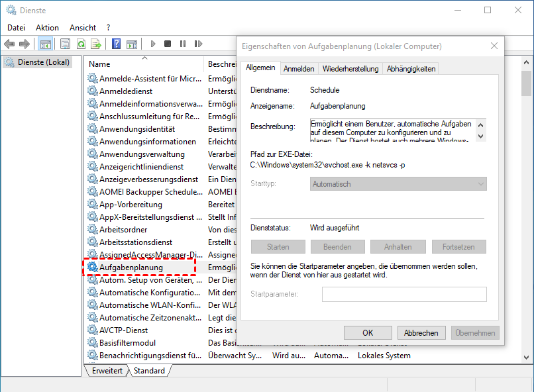The image size is (534, 392).
Task: Switch to the Wiederherstellung tab
Action: click(x=350, y=69)
